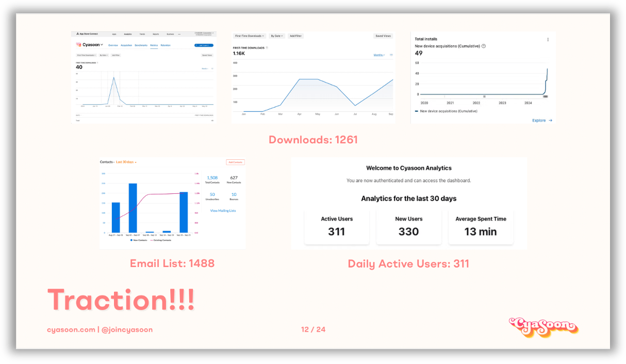Click the 10 Bounces figure

[x=234, y=194]
